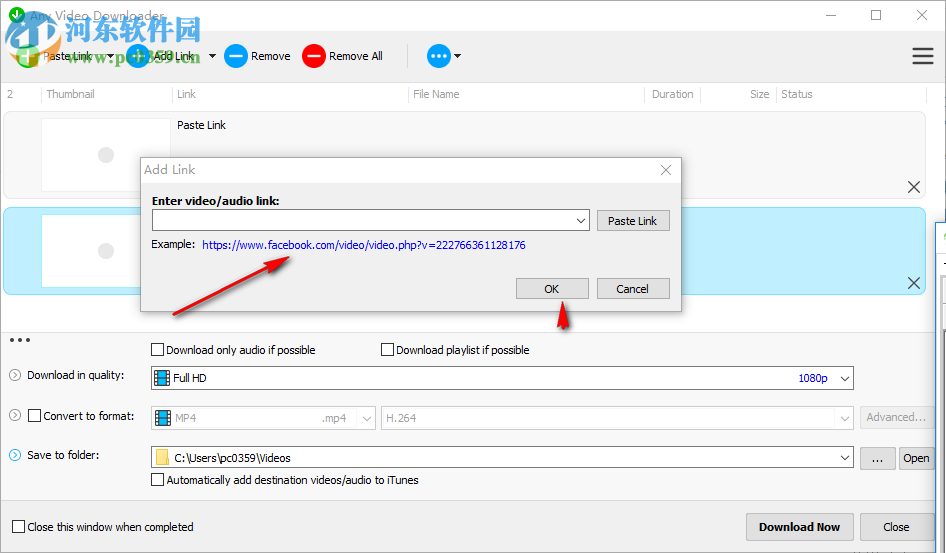Image resolution: width=946 pixels, height=553 pixels.
Task: Click the Size column header
Action: (x=760, y=94)
